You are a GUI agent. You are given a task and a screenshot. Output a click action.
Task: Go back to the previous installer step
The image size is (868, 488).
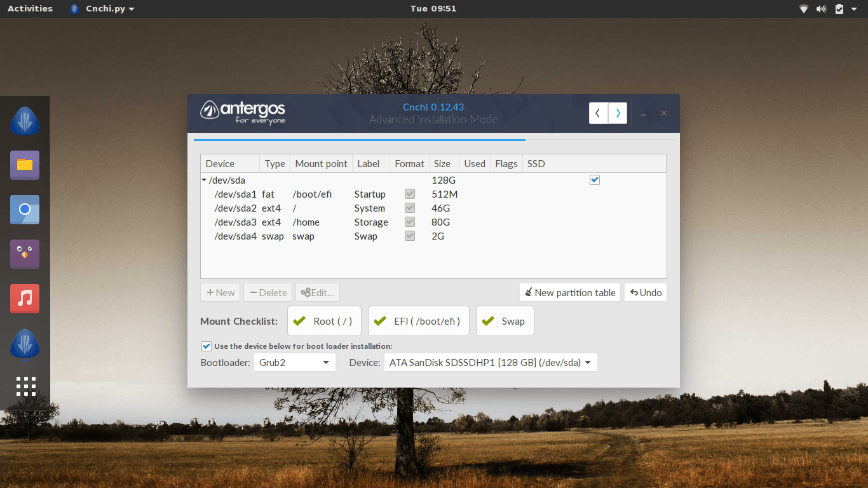[599, 113]
